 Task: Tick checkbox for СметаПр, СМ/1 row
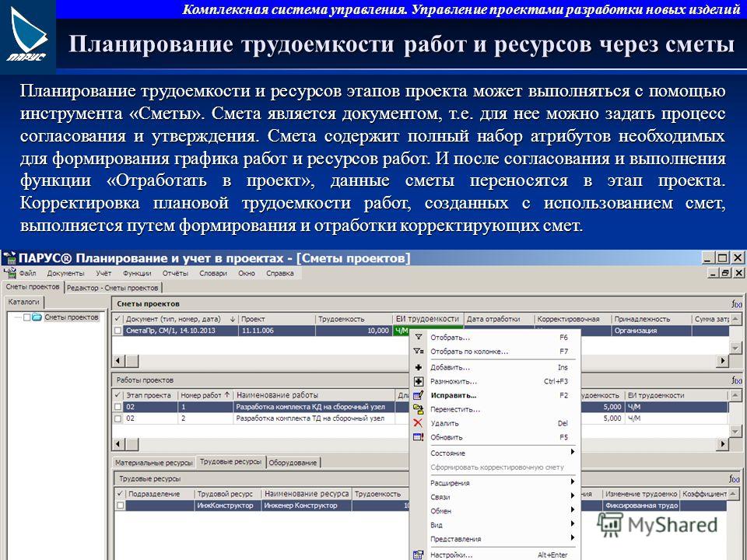click(118, 331)
